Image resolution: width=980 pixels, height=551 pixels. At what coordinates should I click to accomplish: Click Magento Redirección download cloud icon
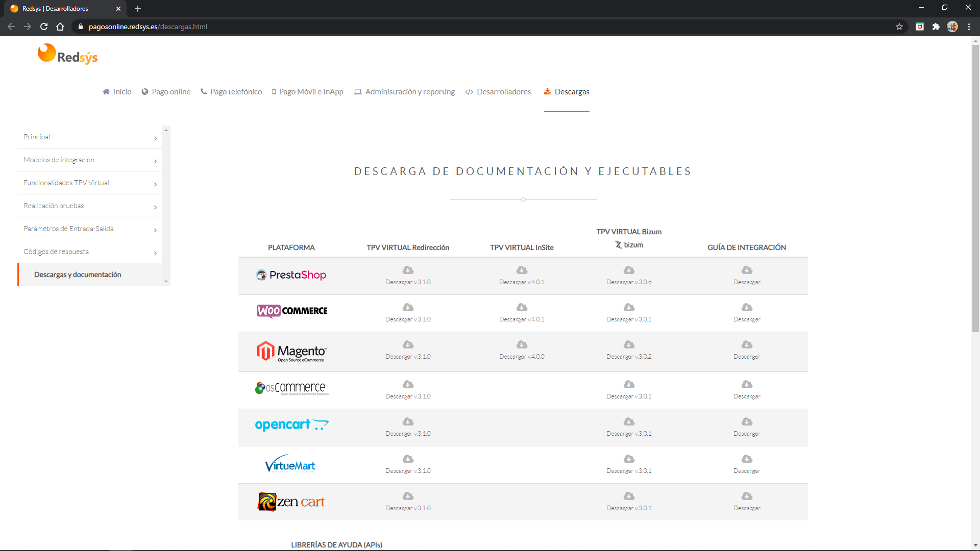pyautogui.click(x=408, y=344)
